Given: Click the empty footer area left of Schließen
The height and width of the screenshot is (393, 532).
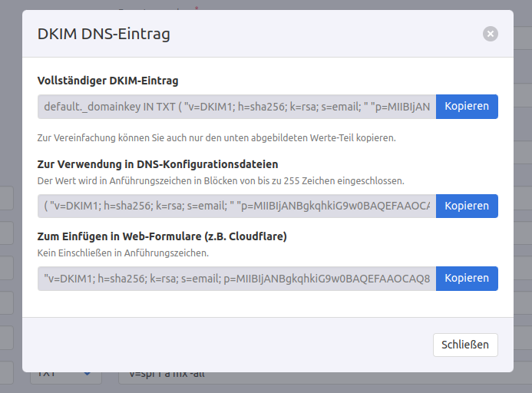Looking at the screenshot, I should 230,345.
